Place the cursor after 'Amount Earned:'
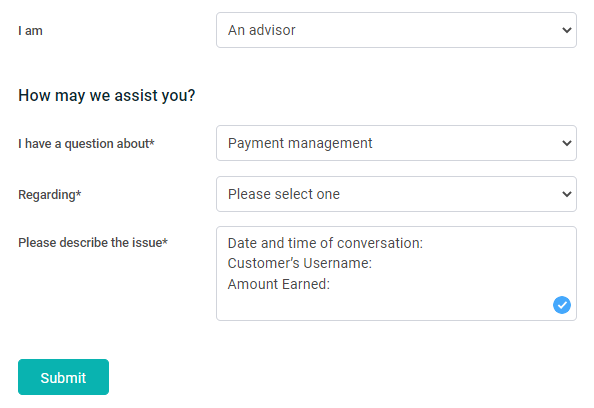The width and height of the screenshot is (594, 408). coord(331,284)
